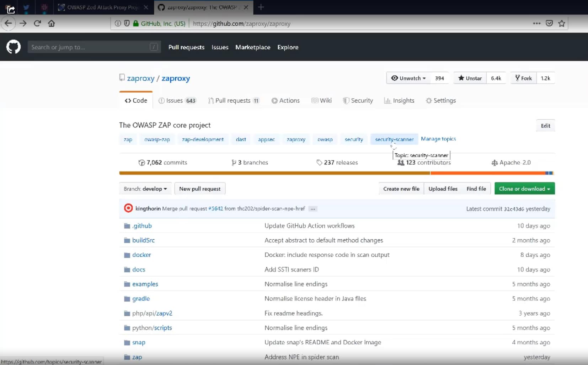The width and height of the screenshot is (588, 365).
Task: Click Marketplace in the top header
Action: pyautogui.click(x=253, y=47)
